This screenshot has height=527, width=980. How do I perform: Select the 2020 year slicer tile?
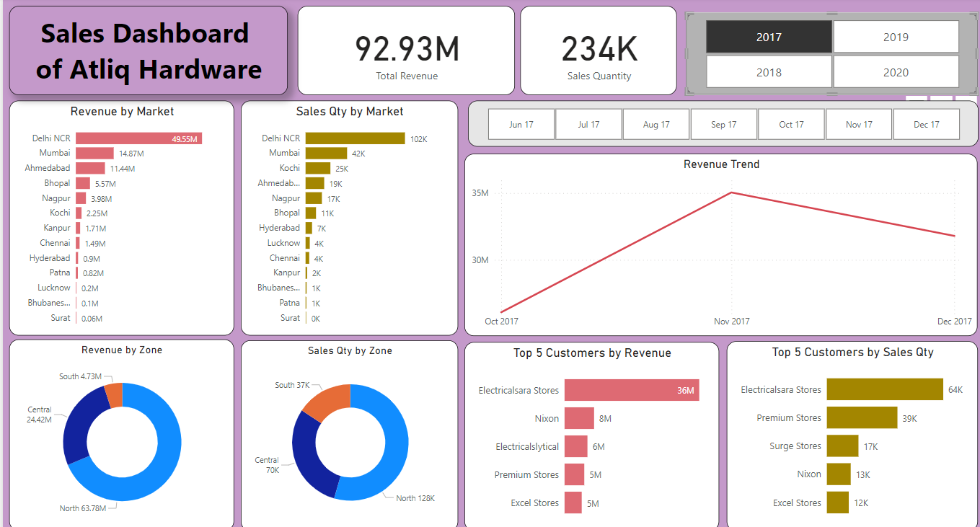[896, 72]
